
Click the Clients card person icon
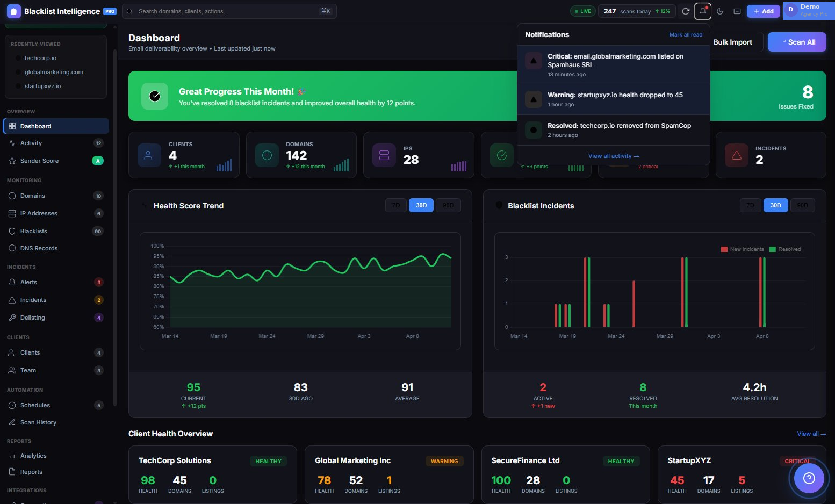pos(149,155)
